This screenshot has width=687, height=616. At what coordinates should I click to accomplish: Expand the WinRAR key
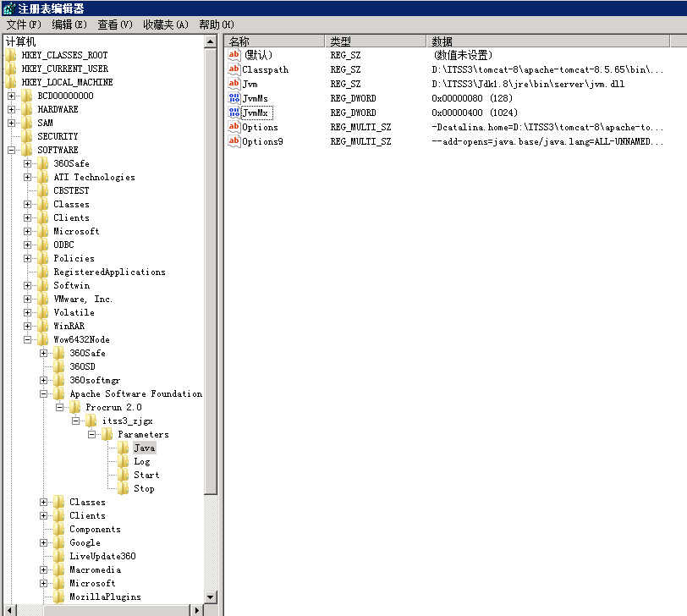28,326
